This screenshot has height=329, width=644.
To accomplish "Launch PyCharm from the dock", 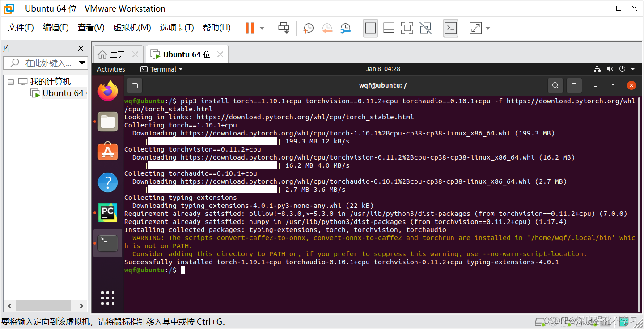I will pyautogui.click(x=108, y=213).
